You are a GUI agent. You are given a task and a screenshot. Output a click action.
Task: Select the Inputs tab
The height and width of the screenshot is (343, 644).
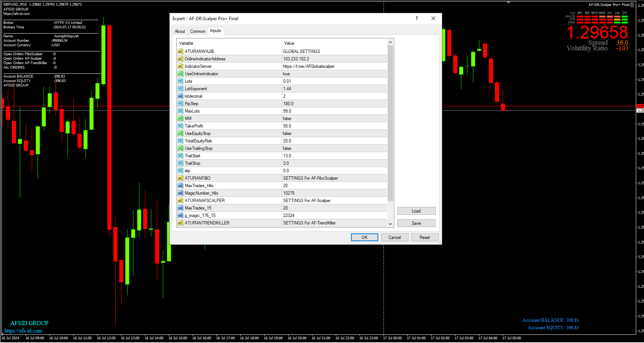coord(215,31)
